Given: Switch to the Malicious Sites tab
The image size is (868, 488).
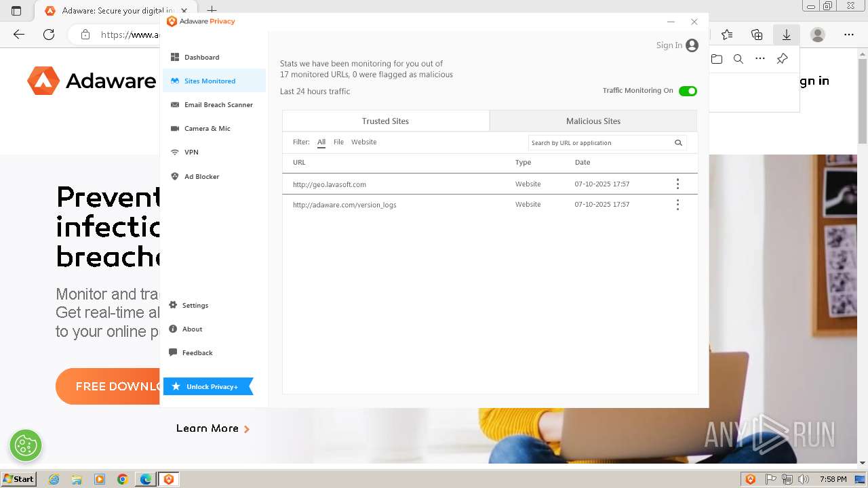Looking at the screenshot, I should coord(593,121).
